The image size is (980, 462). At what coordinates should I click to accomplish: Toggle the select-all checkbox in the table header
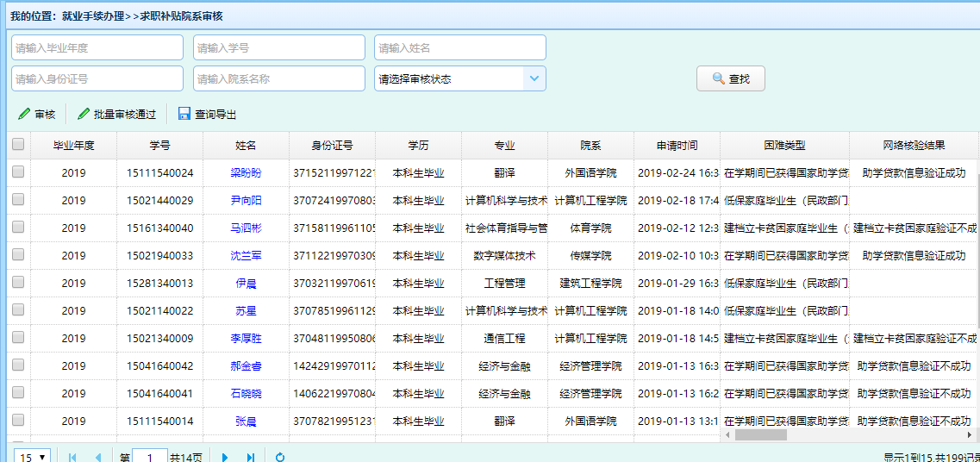pyautogui.click(x=18, y=145)
